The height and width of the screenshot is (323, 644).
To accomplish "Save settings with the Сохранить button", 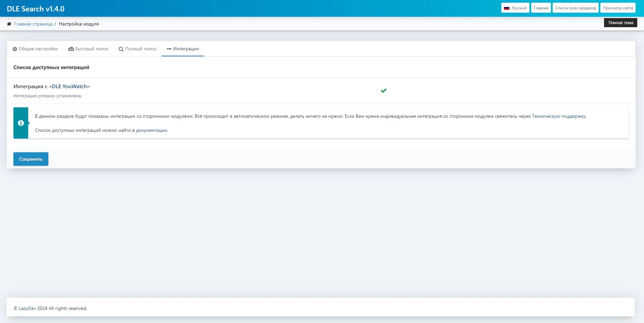I will pos(31,159).
